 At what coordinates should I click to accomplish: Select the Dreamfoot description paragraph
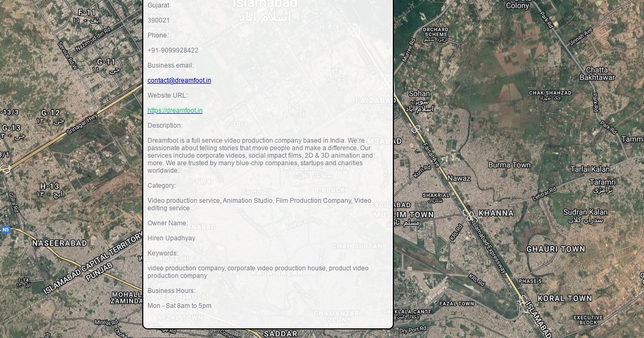coord(260,156)
